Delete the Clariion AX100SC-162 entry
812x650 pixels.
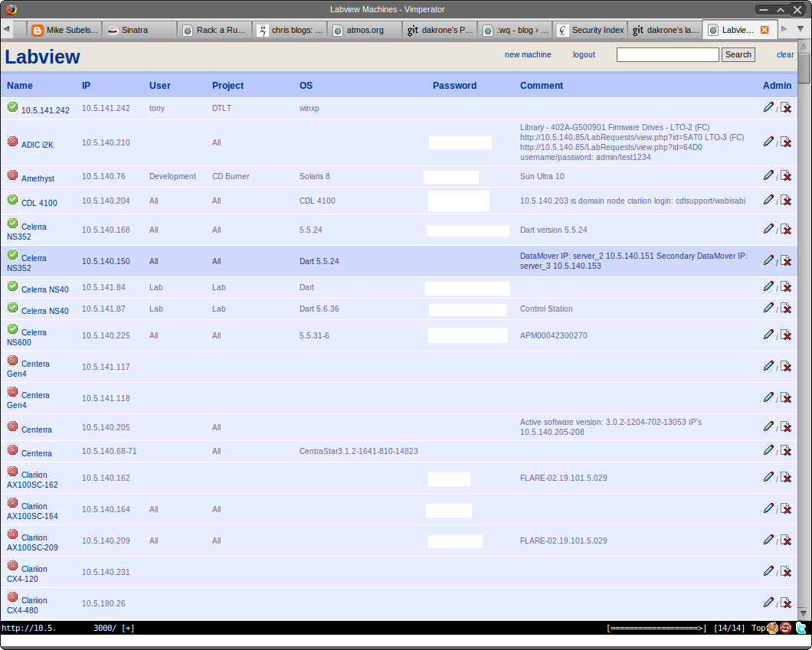pyautogui.click(x=786, y=477)
